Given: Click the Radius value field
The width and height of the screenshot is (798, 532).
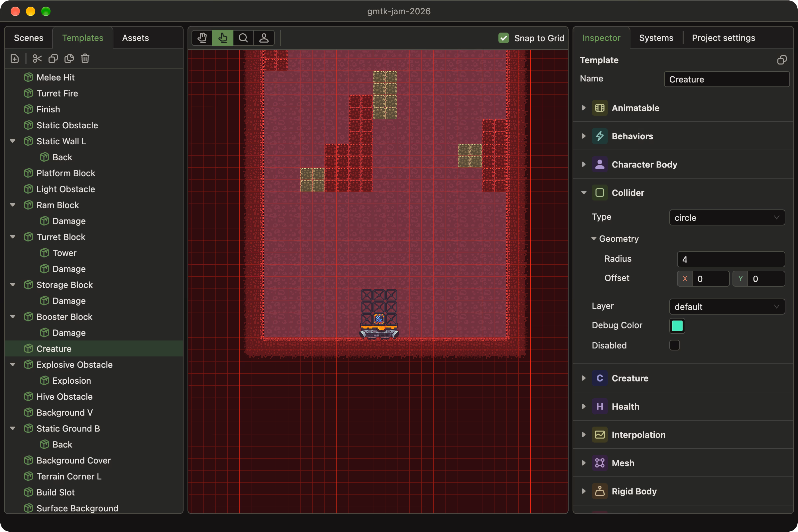Looking at the screenshot, I should tap(731, 260).
